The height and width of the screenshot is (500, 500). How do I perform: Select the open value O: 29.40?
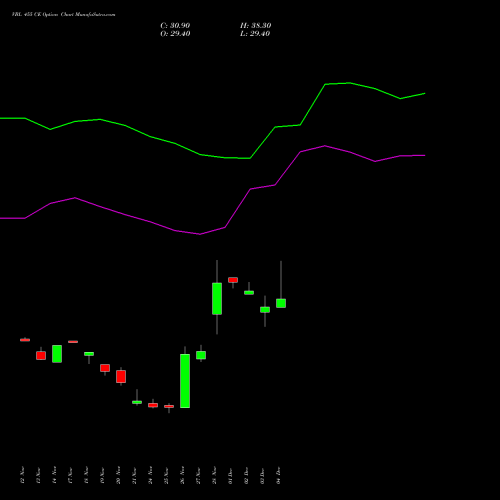pyautogui.click(x=175, y=34)
